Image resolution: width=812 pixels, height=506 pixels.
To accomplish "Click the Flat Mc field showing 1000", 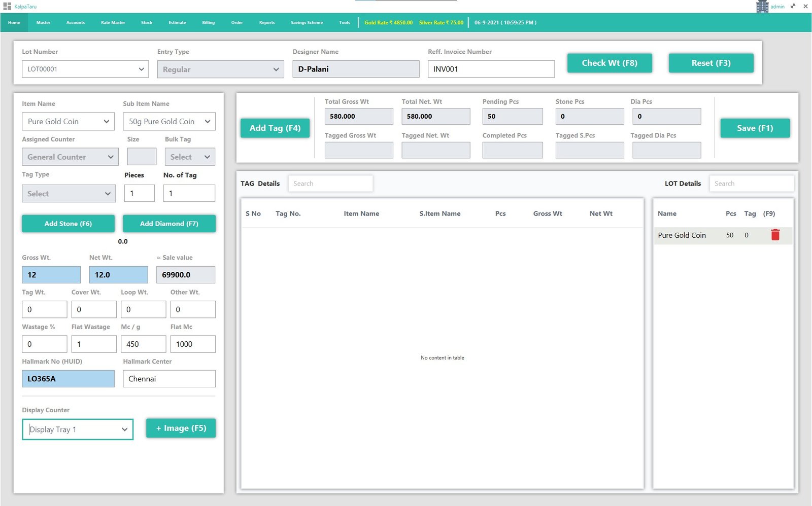I will 193,344.
